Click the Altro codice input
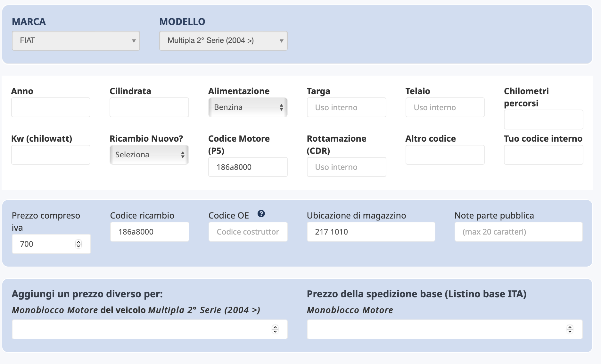 coord(445,155)
